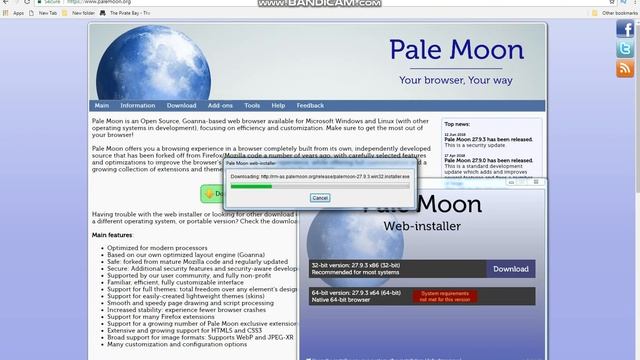Open the Apps bookmarks shortcut
The image size is (640, 360).
coord(14,13)
